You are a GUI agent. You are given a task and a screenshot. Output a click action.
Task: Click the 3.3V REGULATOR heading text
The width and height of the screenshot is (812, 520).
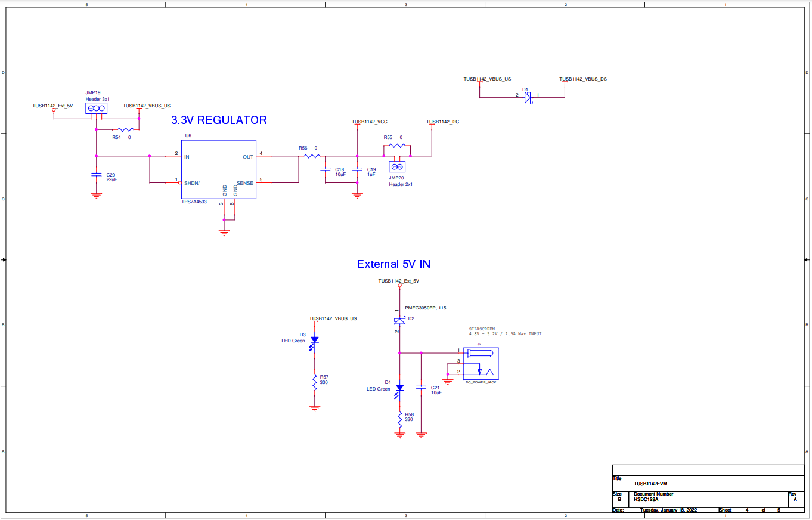218,120
